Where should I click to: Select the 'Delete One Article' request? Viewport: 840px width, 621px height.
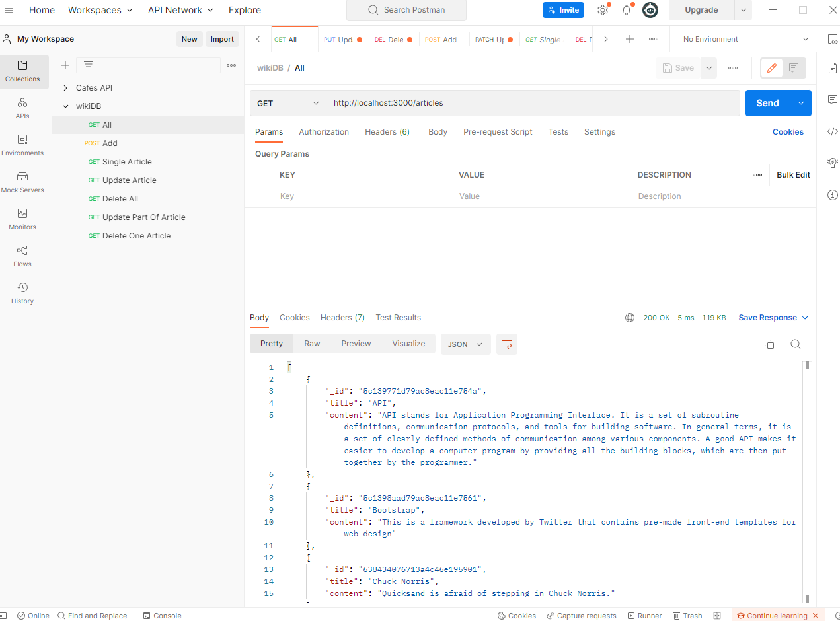pyautogui.click(x=137, y=235)
